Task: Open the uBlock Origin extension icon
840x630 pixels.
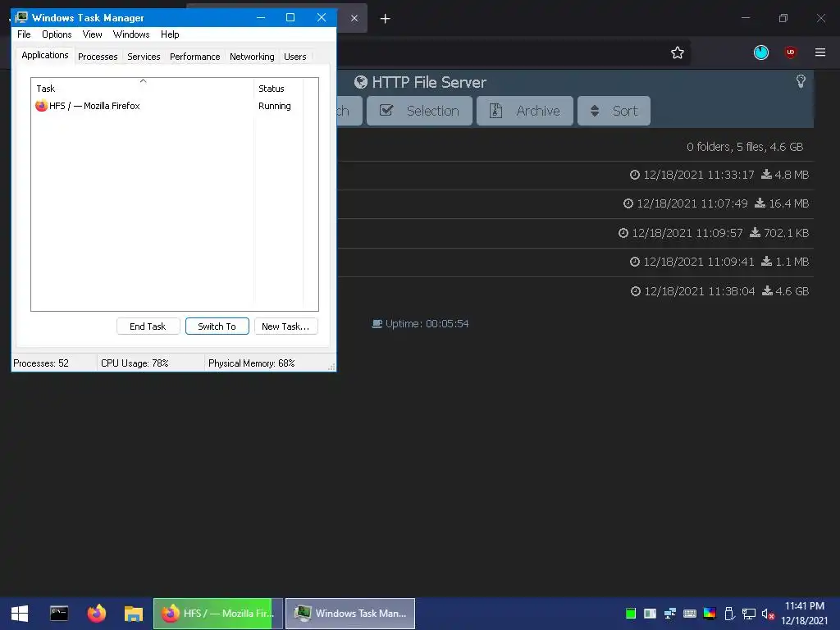Action: (x=790, y=52)
